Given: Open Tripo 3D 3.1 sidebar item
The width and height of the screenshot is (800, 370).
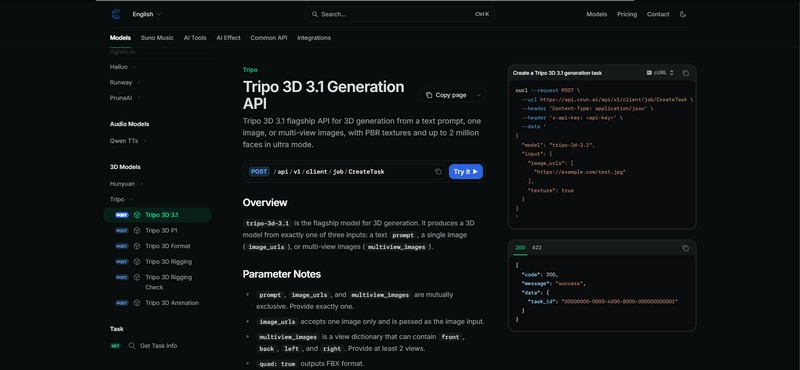Looking at the screenshot, I should tap(158, 215).
